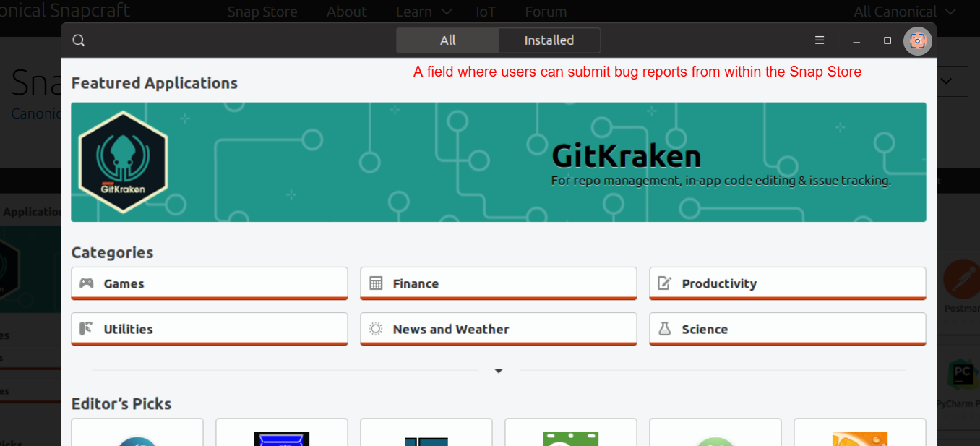Open the Snap Store nav item

pos(262,12)
